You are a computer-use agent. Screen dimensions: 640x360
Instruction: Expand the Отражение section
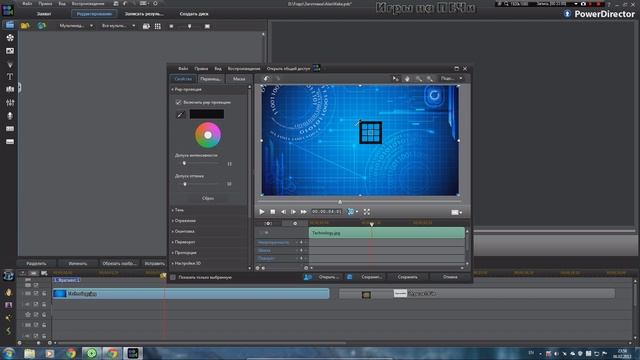(173, 220)
